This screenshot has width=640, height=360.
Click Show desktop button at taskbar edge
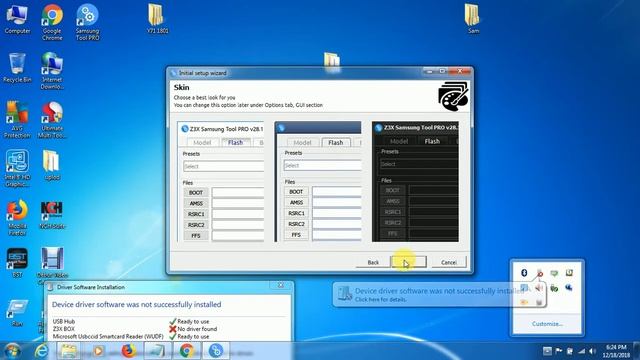[636, 351]
